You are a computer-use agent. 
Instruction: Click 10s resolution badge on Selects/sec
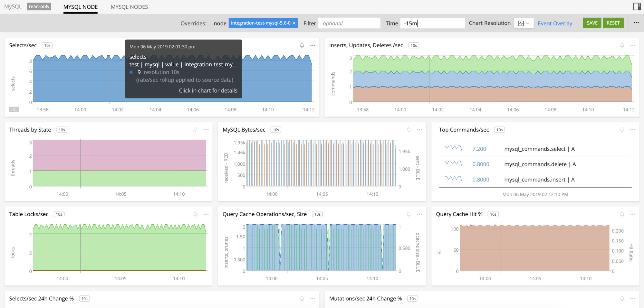47,45
